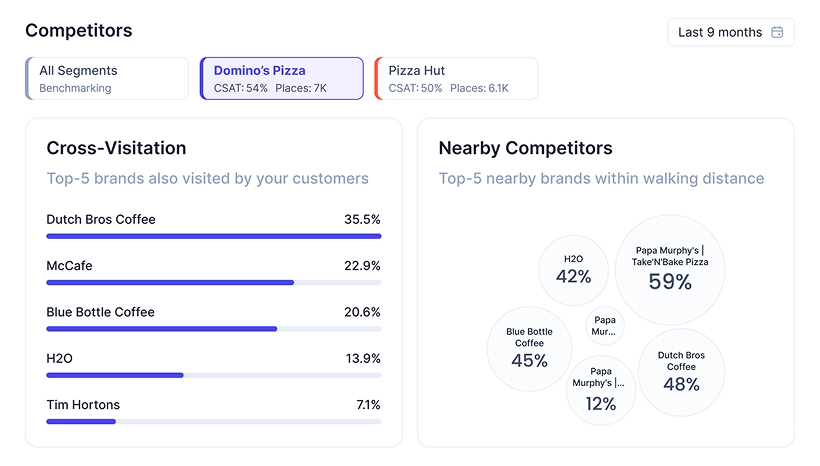The width and height of the screenshot is (820, 466).
Task: Open the Last 9 months dropdown
Action: [730, 32]
